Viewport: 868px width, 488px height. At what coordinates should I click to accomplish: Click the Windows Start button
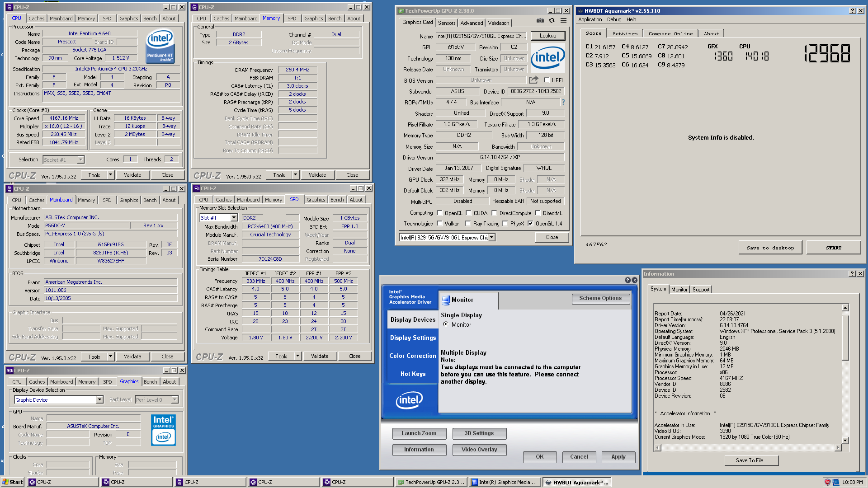click(x=12, y=482)
